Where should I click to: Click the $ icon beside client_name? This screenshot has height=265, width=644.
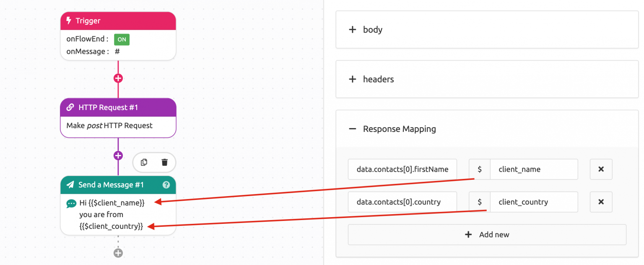click(479, 169)
